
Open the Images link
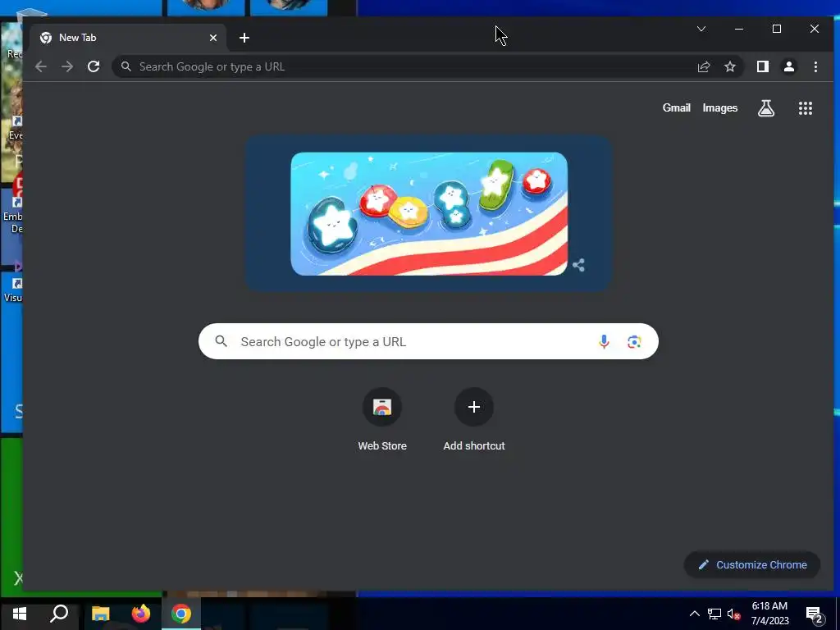click(x=720, y=108)
